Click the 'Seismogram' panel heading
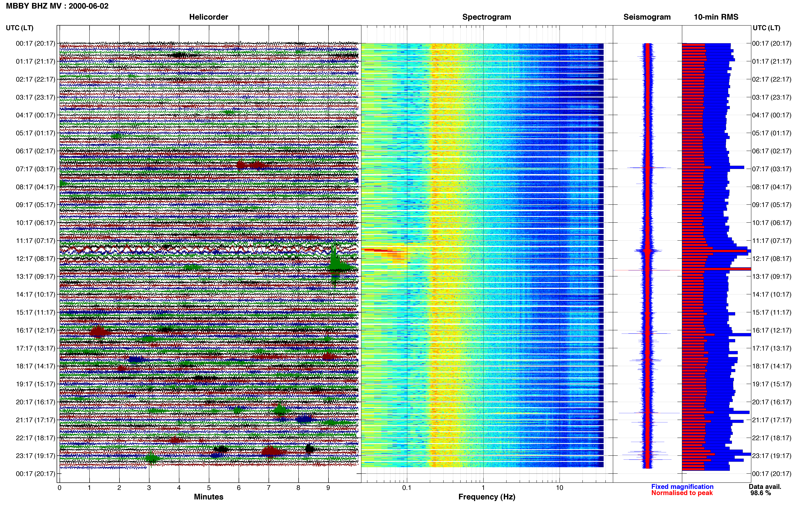 click(x=647, y=17)
